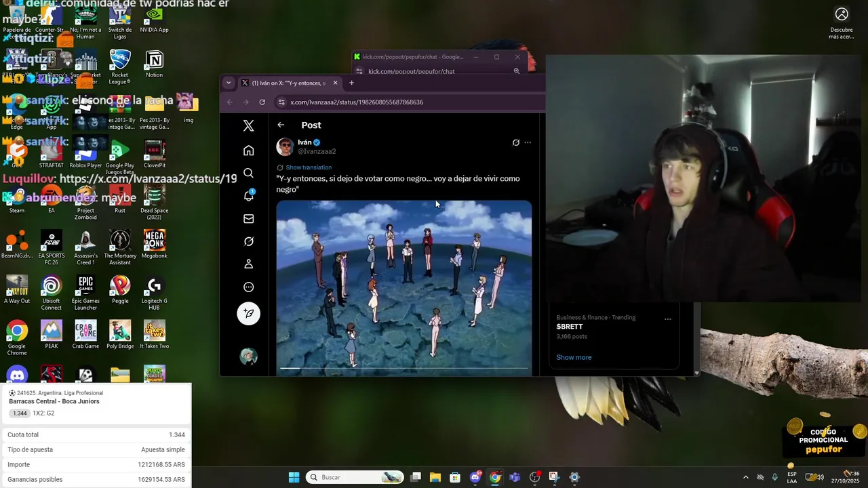Screen dimensions: 868x488
Task: Open File Explorer on taskbar
Action: [x=435, y=477]
